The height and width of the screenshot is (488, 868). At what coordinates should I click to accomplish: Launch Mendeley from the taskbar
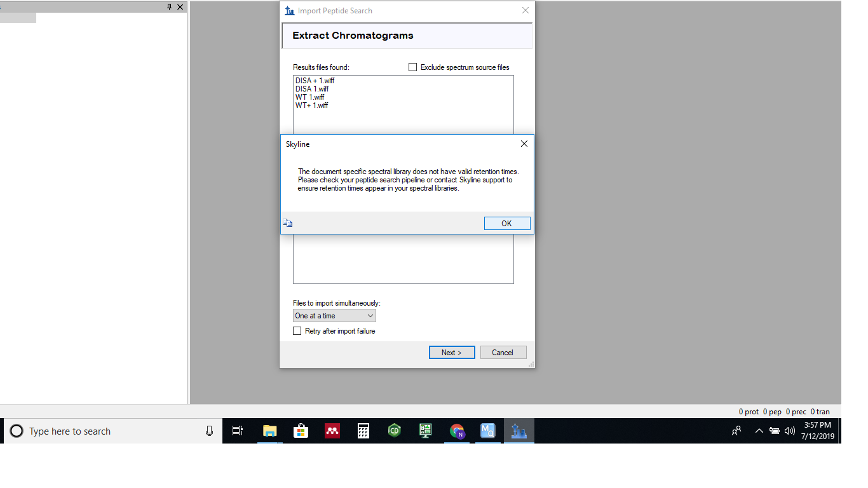point(332,431)
